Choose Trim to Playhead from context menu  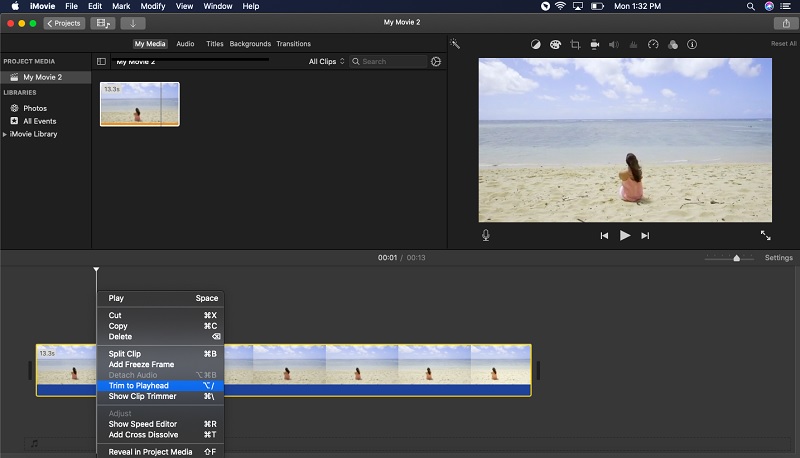[x=139, y=386]
